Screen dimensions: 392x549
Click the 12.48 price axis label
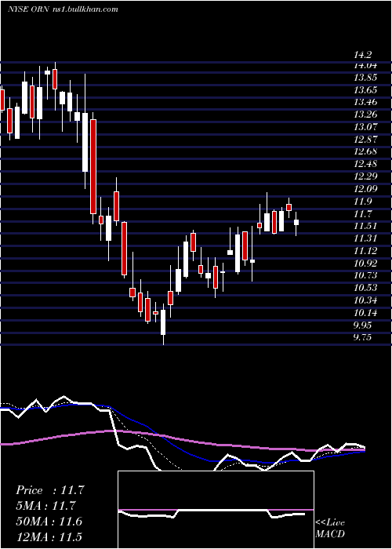[x=365, y=164]
